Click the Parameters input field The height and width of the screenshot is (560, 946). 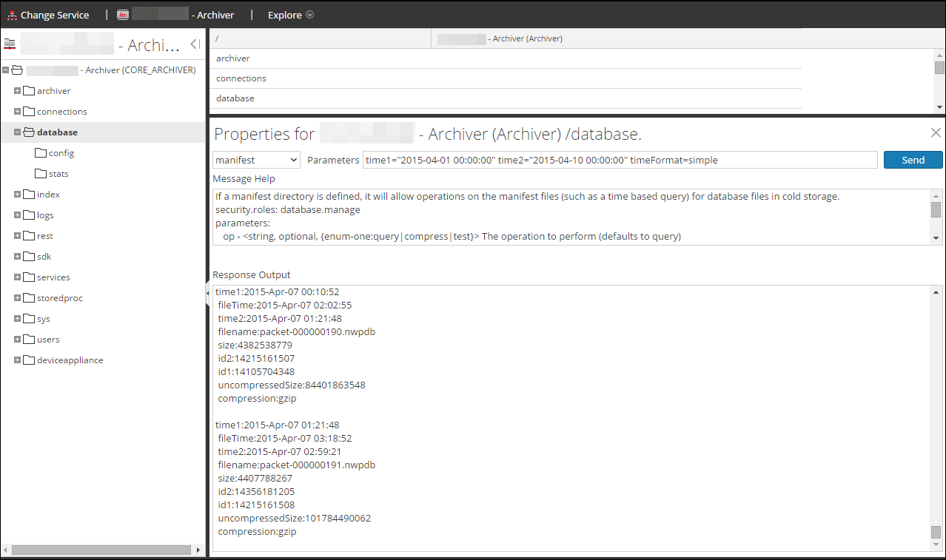[x=620, y=160]
